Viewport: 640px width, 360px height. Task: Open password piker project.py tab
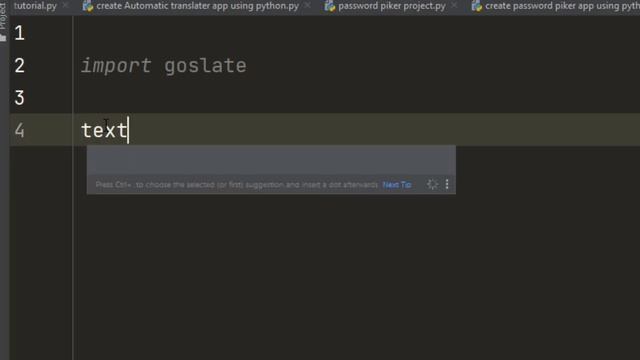391,6
